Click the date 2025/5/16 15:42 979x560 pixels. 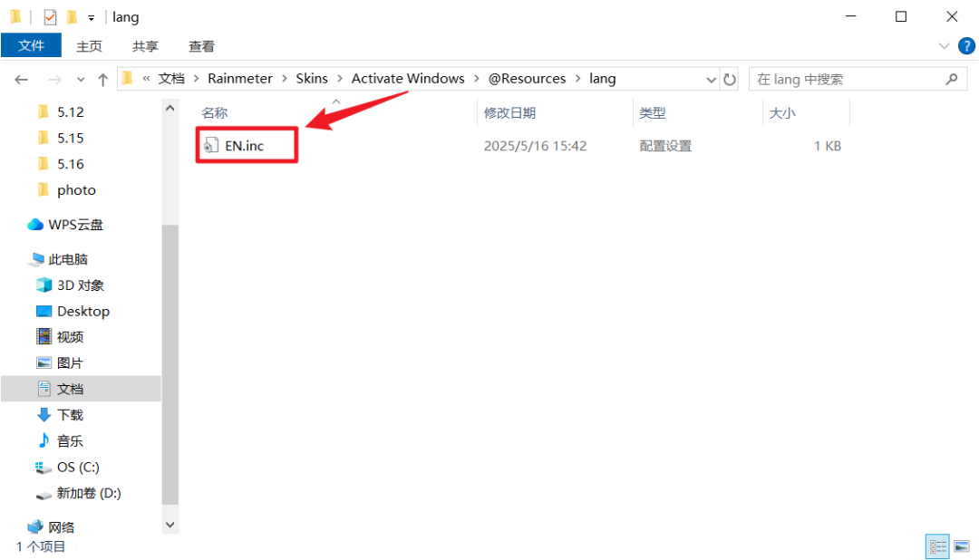pos(535,146)
